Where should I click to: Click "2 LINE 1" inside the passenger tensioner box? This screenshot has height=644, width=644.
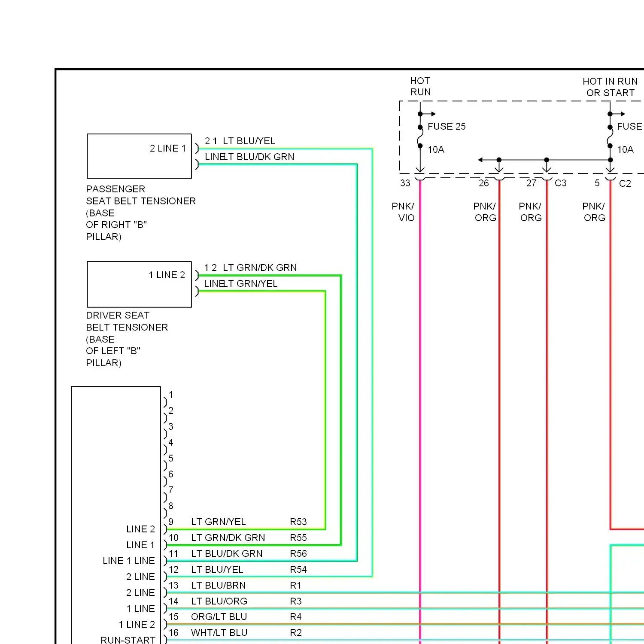pyautogui.click(x=168, y=148)
